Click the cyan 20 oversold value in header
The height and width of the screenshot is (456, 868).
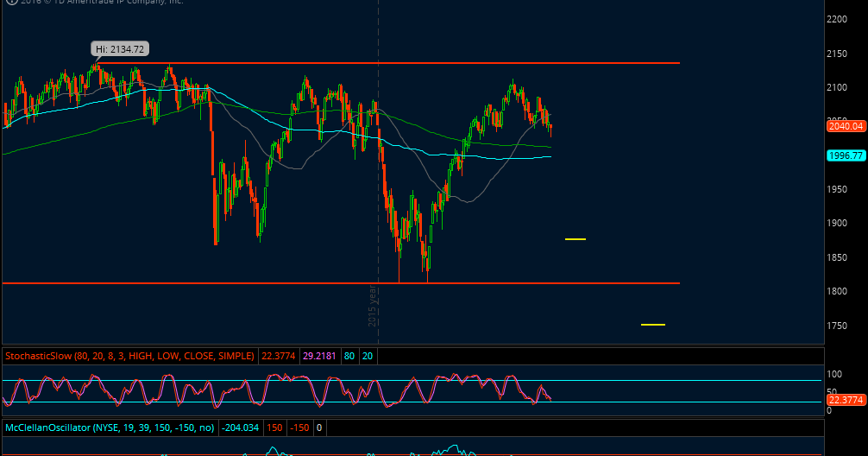[368, 357]
